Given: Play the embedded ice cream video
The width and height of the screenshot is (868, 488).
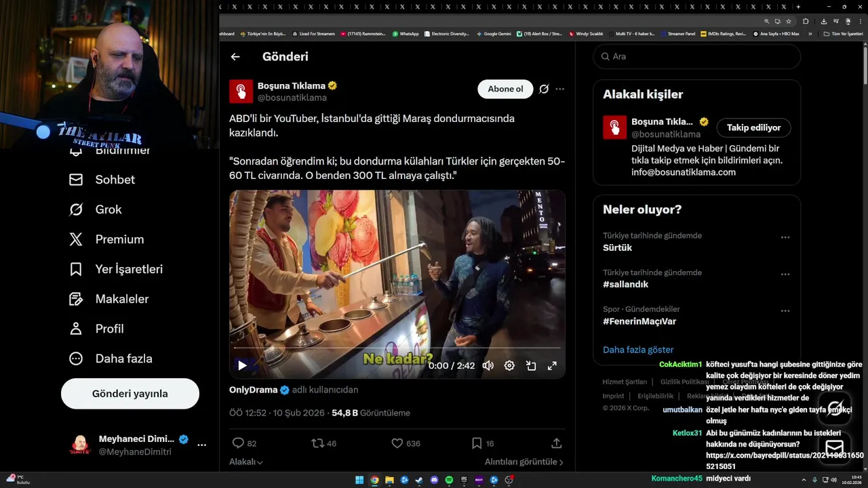Looking at the screenshot, I should click(x=242, y=365).
